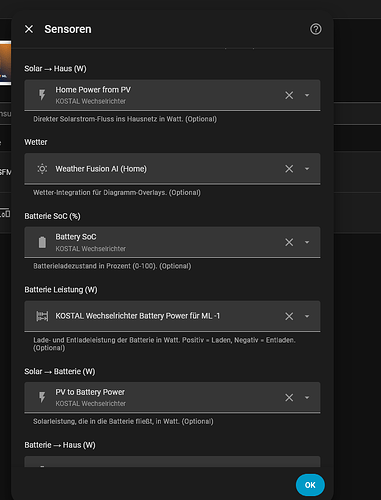Clear the PV to Battery Power selection
The image size is (381, 500).
click(x=289, y=397)
